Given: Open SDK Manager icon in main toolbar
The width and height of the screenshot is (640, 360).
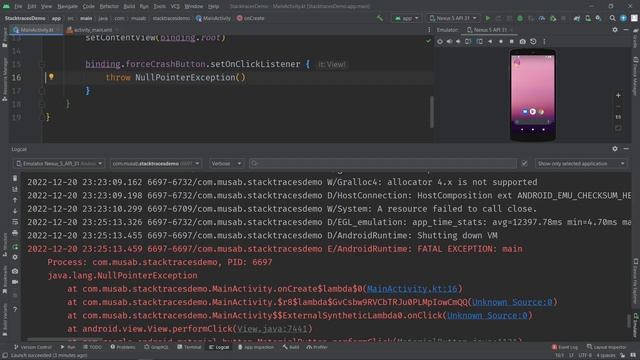Looking at the screenshot, I should [x=598, y=18].
